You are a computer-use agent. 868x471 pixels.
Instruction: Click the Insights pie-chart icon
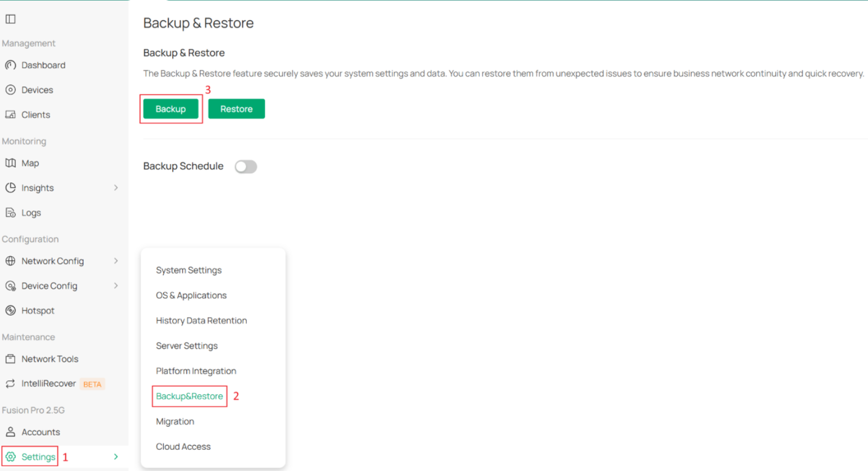[x=11, y=188]
